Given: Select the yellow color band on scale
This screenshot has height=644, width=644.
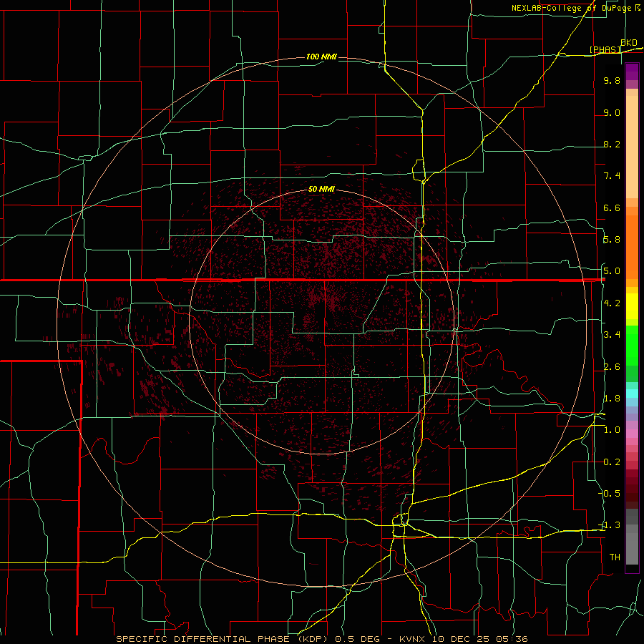Looking at the screenshot, I should [x=632, y=306].
